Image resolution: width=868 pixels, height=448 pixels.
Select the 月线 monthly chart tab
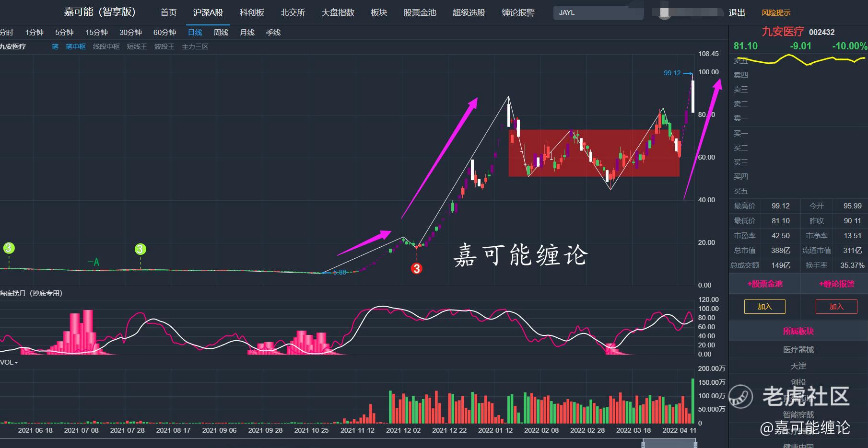(247, 33)
